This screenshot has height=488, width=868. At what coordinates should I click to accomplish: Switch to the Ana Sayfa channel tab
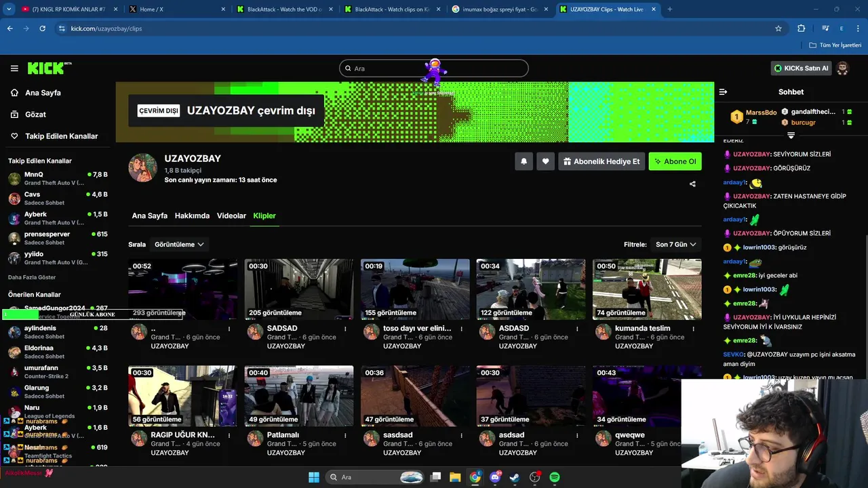coord(149,216)
